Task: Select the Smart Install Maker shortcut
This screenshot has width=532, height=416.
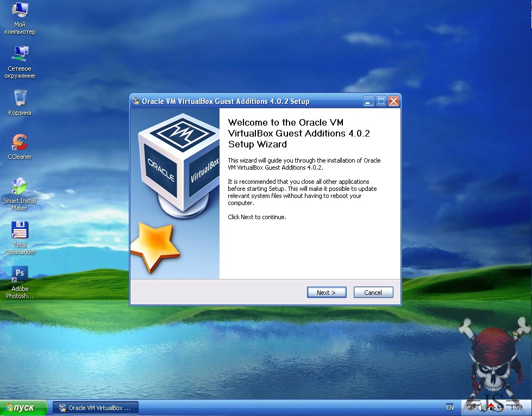Action: (20, 195)
